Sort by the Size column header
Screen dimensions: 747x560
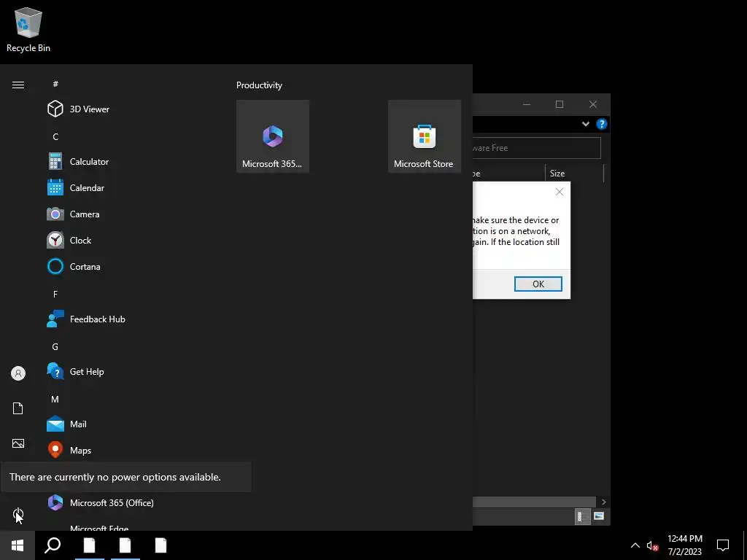[574, 174]
